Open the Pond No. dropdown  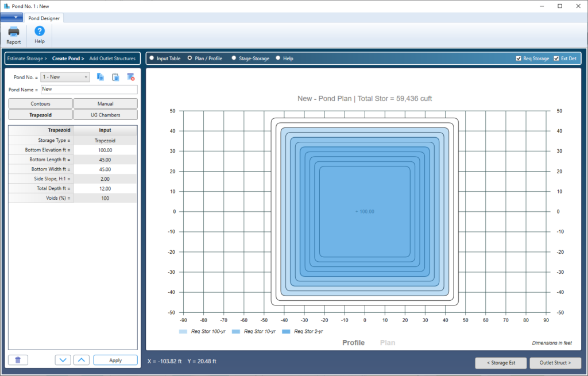(65, 77)
